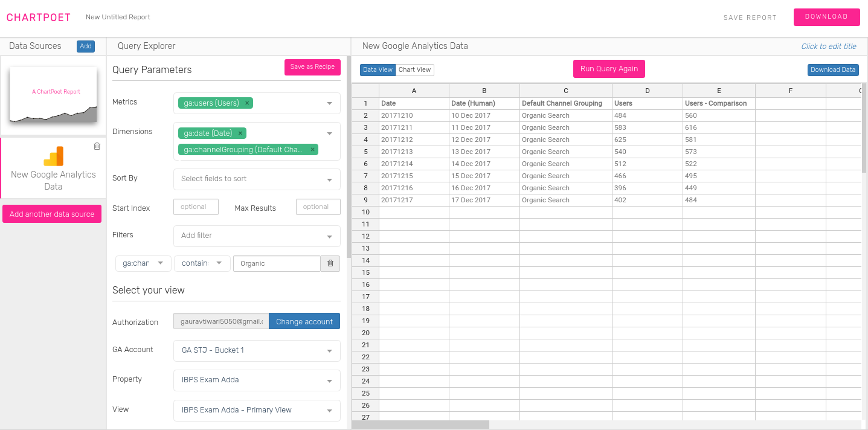
Task: Click the Max Results input field
Action: click(318, 207)
